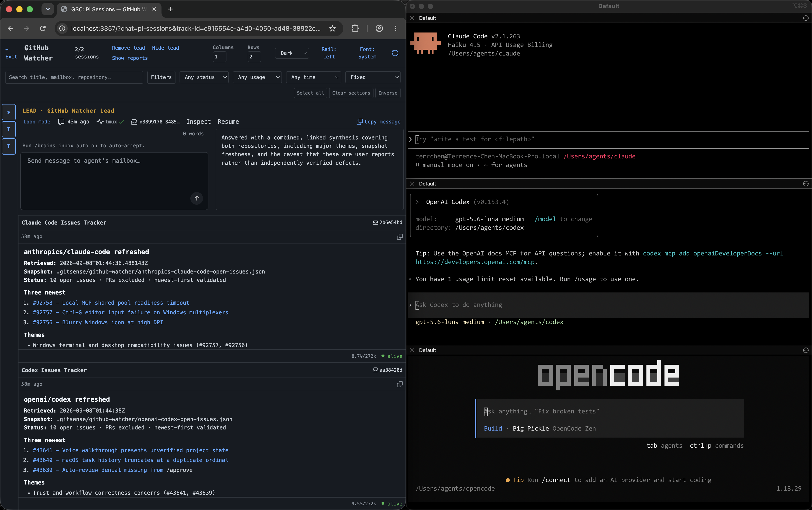
Task: Open the Any time dropdown
Action: tap(314, 77)
